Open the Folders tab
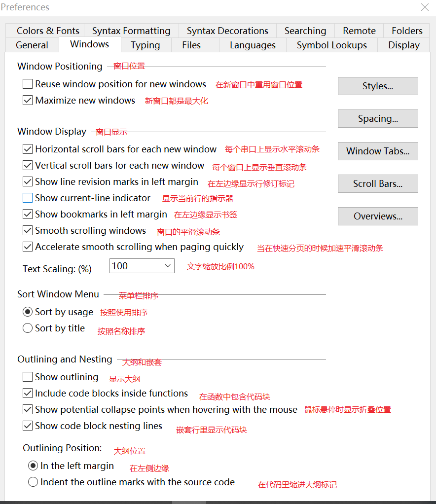 coord(407,31)
